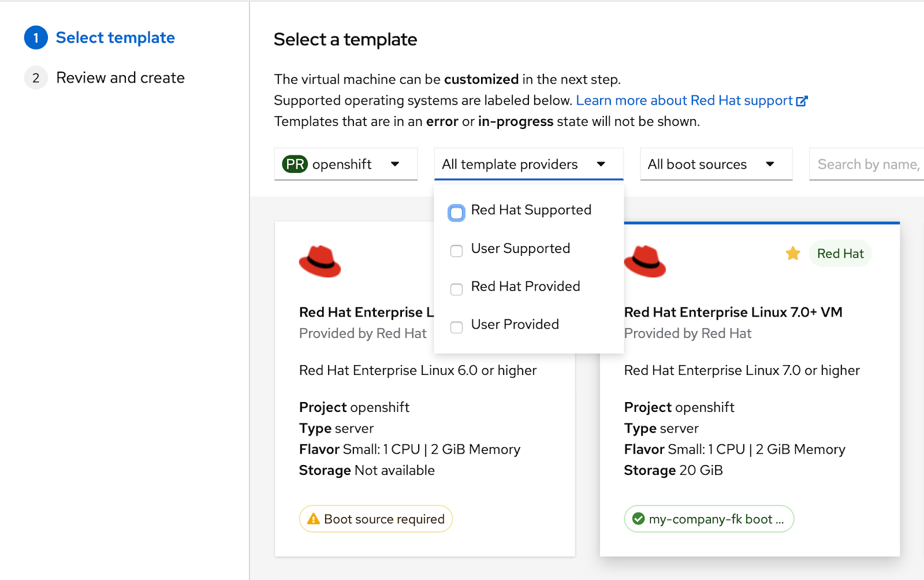Screen dimensions: 924x580
Task: Click the green checkmark in my-company-fk boot badge
Action: (638, 519)
